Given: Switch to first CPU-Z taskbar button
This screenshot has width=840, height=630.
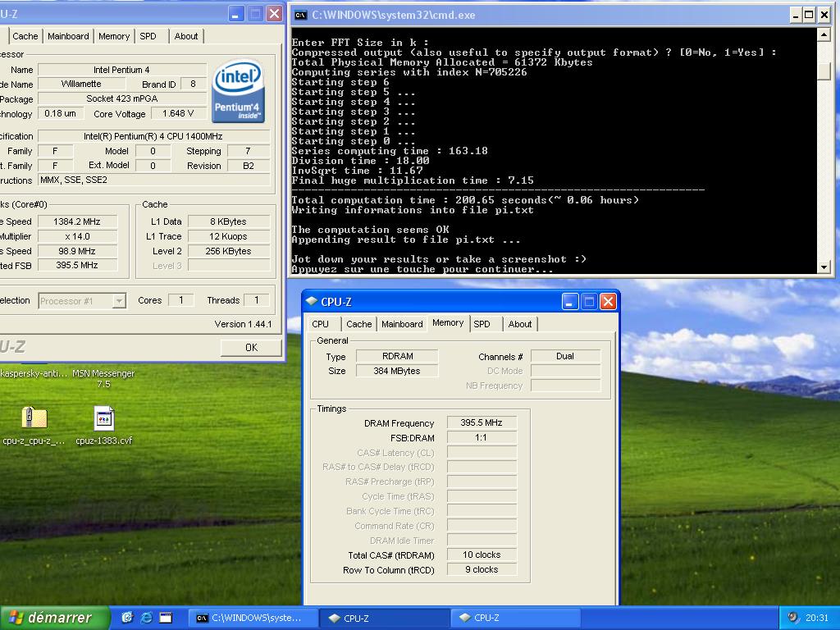Looking at the screenshot, I should (384, 619).
